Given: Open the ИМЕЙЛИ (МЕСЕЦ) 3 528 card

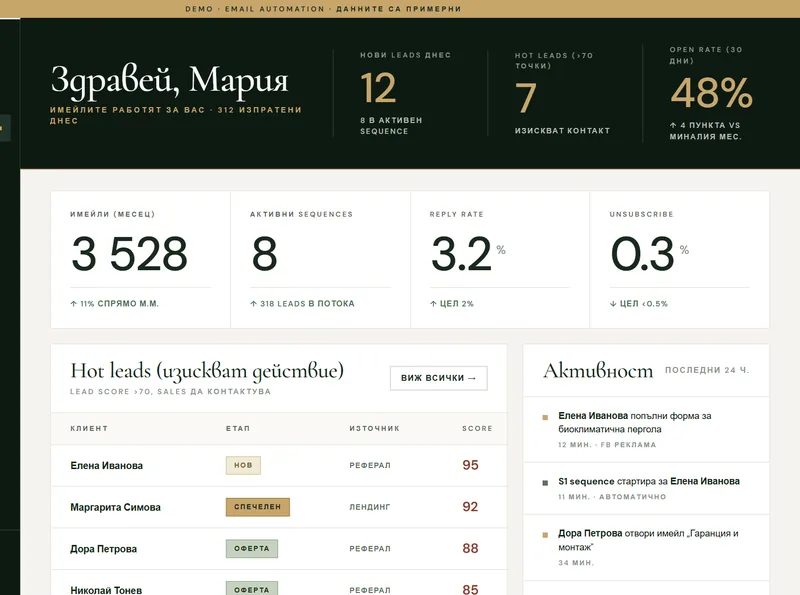Looking at the screenshot, I should [x=140, y=260].
